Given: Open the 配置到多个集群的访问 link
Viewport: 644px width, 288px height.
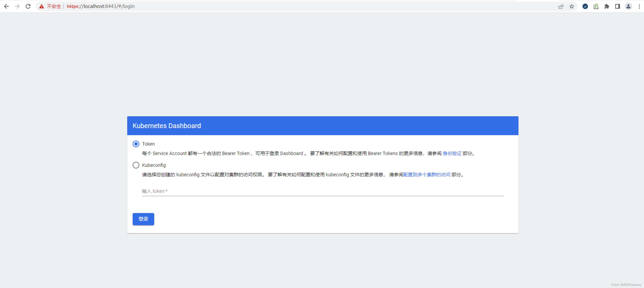Looking at the screenshot, I should pyautogui.click(x=426, y=175).
